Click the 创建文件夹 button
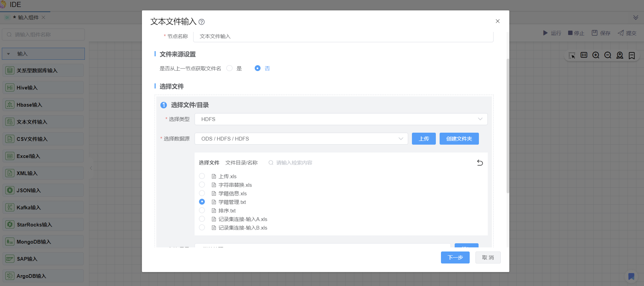The height and width of the screenshot is (286, 644). (459, 139)
